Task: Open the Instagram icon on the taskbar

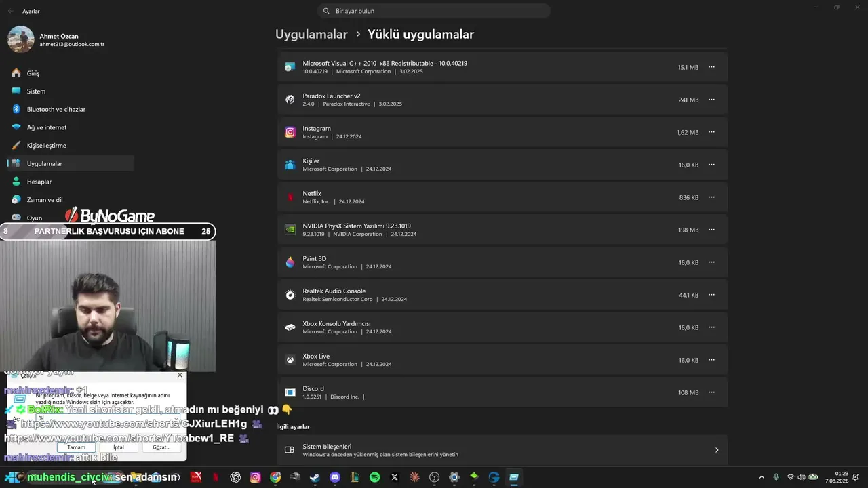Action: pyautogui.click(x=255, y=477)
